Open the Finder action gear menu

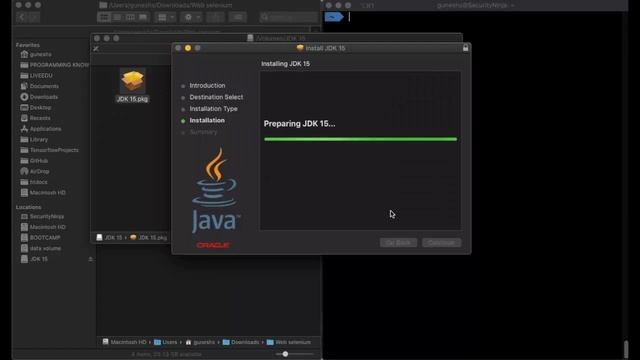point(191,17)
